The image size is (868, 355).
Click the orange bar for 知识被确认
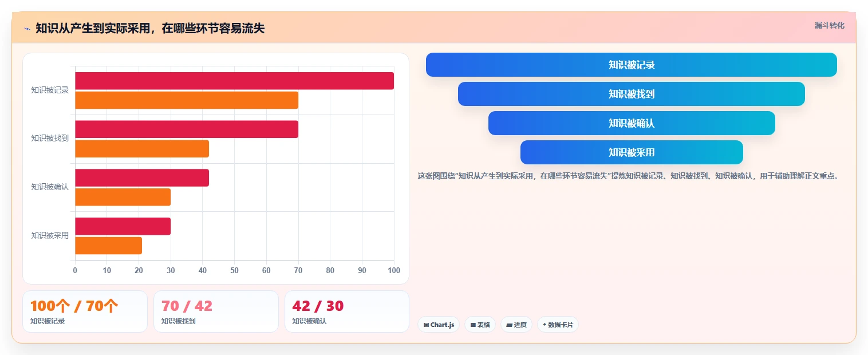(123, 197)
